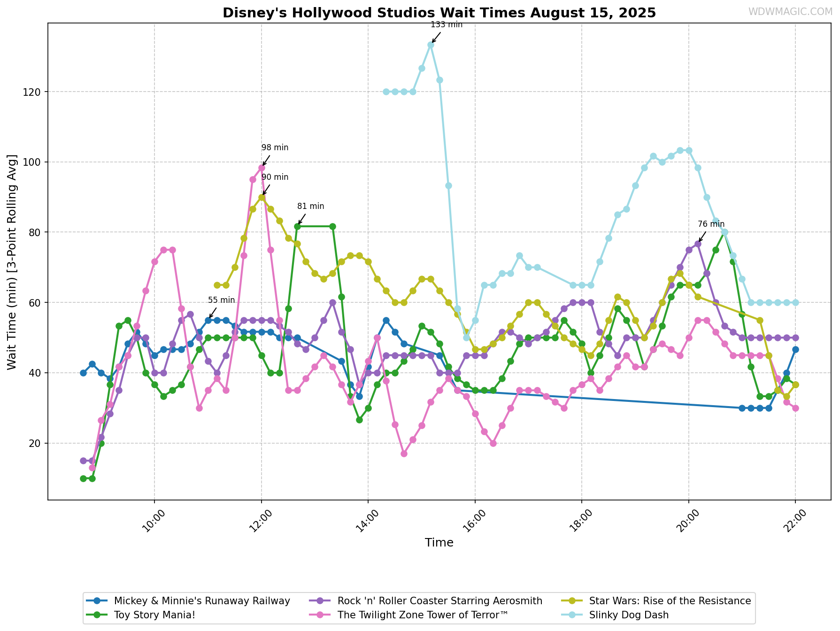Select 'Slinky Dog Dash' legend entry
840x631 pixels.
[x=615, y=615]
